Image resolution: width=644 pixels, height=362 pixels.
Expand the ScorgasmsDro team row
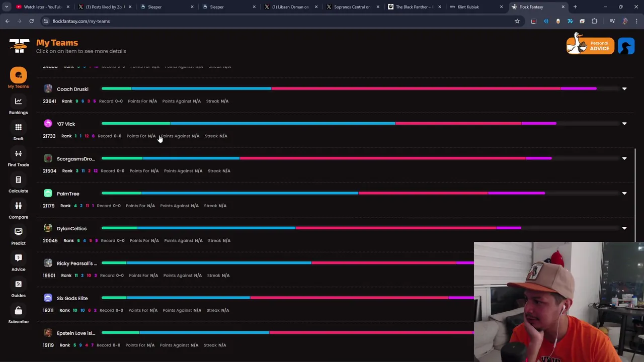coord(624,158)
